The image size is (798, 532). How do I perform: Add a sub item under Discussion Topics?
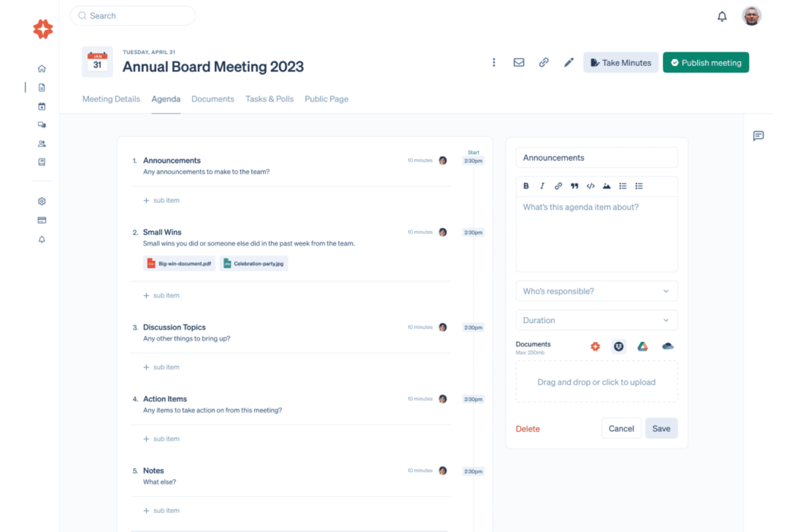click(161, 367)
